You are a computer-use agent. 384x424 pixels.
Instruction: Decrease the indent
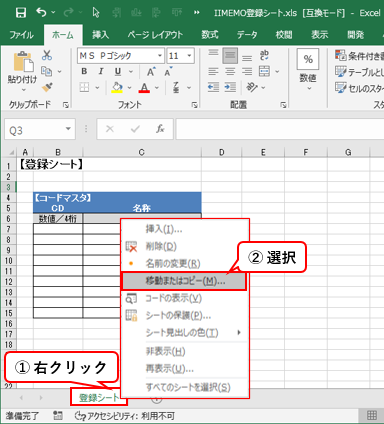(x=213, y=88)
